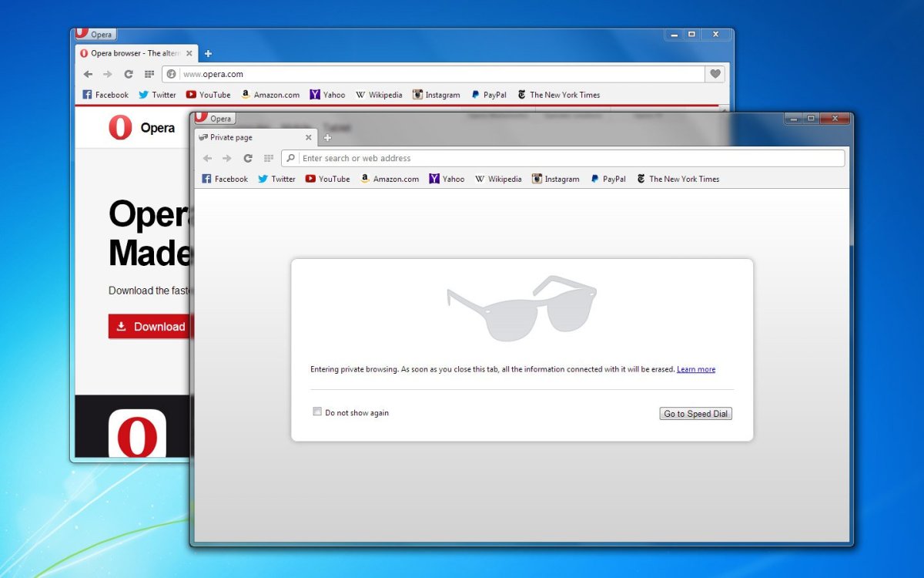Viewport: 924px width, 578px height.
Task: Open YouTube bookmark in private window
Action: (327, 179)
